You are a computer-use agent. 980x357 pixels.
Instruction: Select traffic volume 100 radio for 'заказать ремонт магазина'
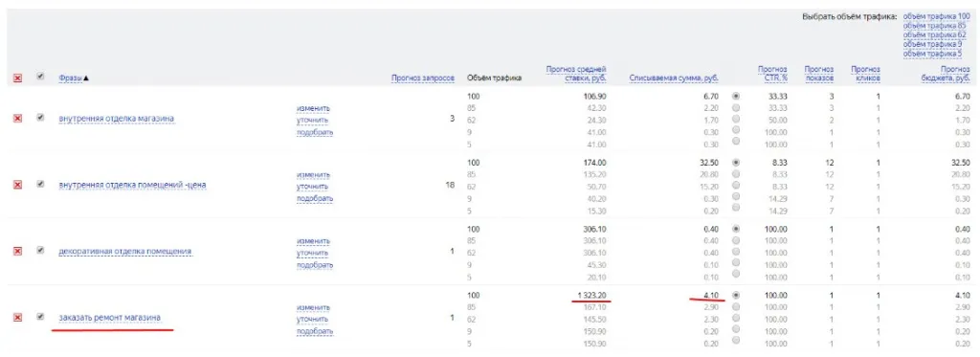tap(736, 295)
